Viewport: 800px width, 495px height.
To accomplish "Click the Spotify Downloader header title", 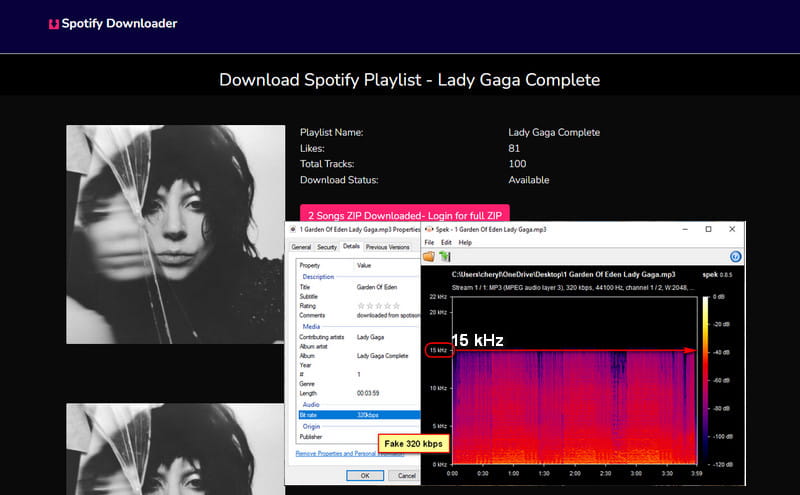I will click(119, 23).
